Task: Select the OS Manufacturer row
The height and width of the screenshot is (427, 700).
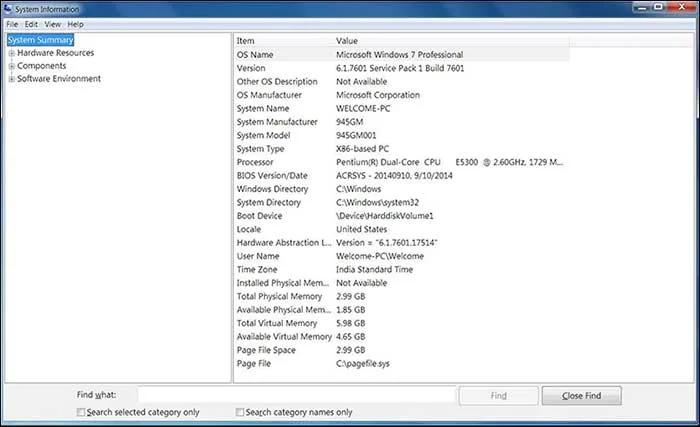Action: click(402, 95)
